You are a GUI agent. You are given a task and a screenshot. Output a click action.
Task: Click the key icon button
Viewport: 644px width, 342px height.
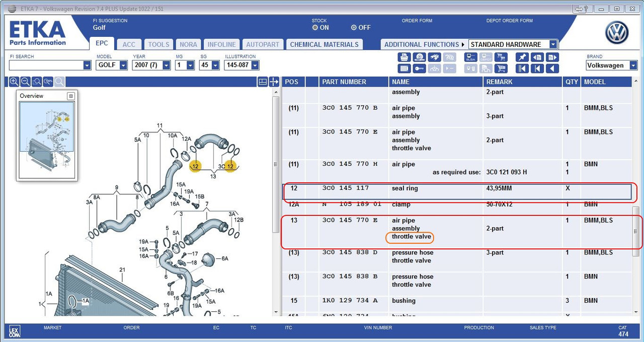pos(420,69)
